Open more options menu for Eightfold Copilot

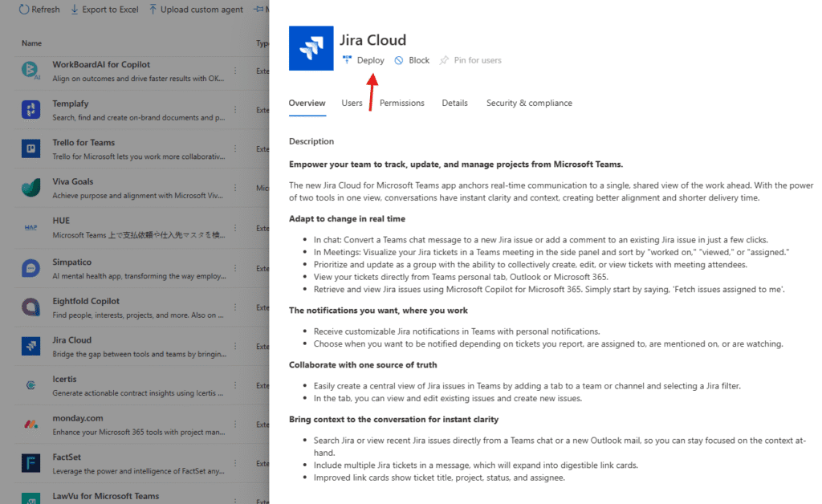[235, 306]
